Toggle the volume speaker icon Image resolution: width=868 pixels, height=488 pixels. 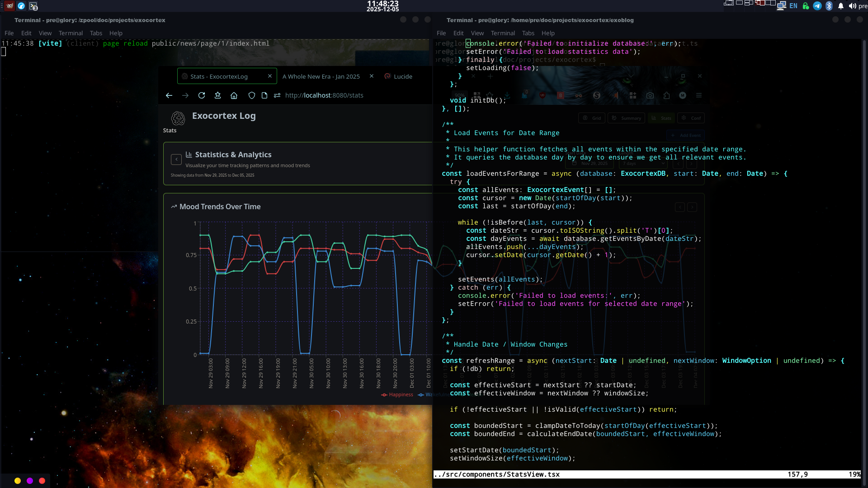pos(853,6)
